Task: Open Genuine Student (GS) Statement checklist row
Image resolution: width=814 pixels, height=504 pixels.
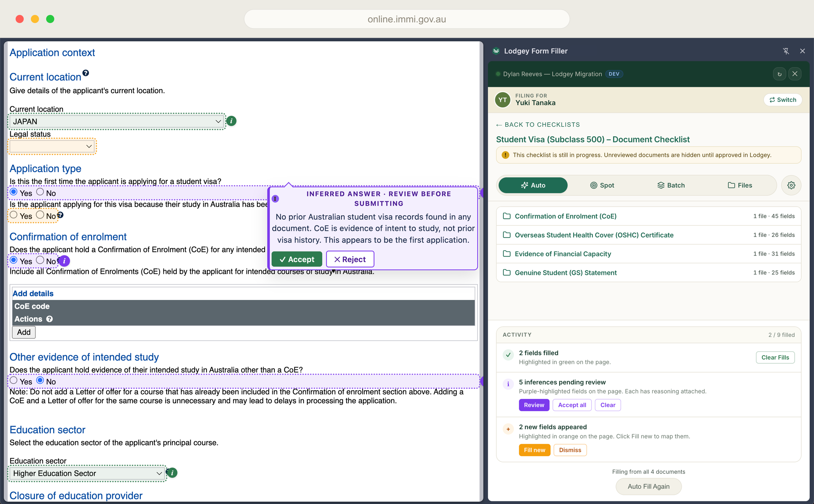Action: pyautogui.click(x=648, y=273)
